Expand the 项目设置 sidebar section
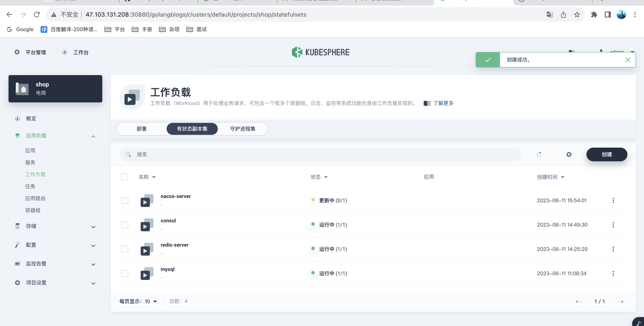 coord(93,283)
